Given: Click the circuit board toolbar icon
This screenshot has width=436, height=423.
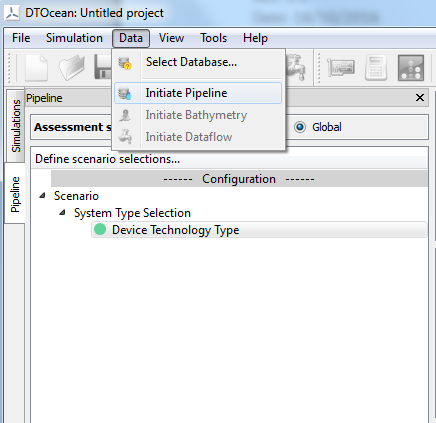Looking at the screenshot, I should 341,68.
